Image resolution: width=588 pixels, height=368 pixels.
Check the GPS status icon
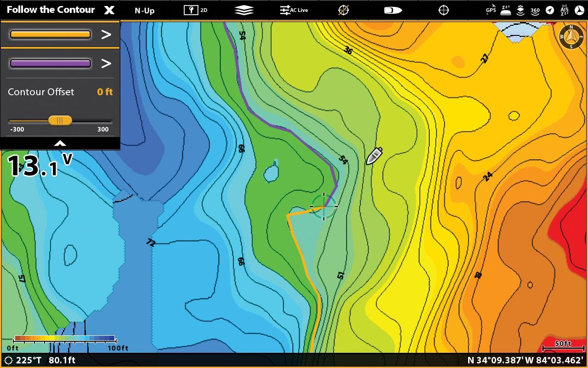pos(491,10)
